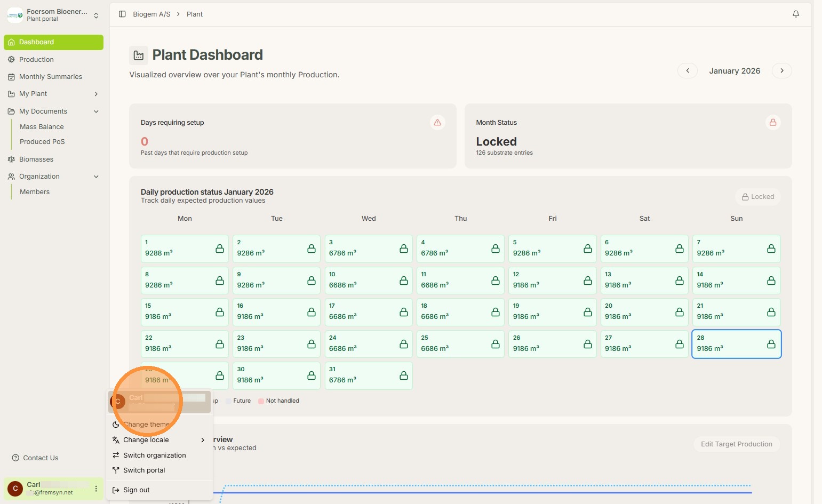Open the Foersom Bioenergi plant switcher
Viewport: 822px width, 504px height.
point(53,15)
